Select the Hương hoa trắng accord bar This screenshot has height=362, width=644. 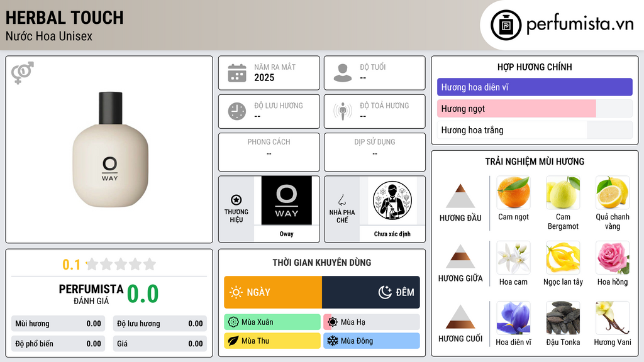pos(535,130)
